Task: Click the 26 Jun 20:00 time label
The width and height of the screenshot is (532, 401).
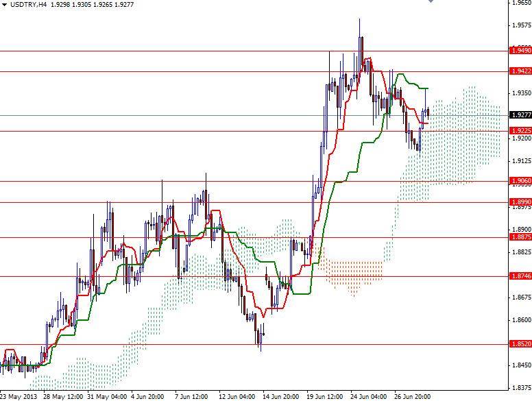Action: (412, 397)
